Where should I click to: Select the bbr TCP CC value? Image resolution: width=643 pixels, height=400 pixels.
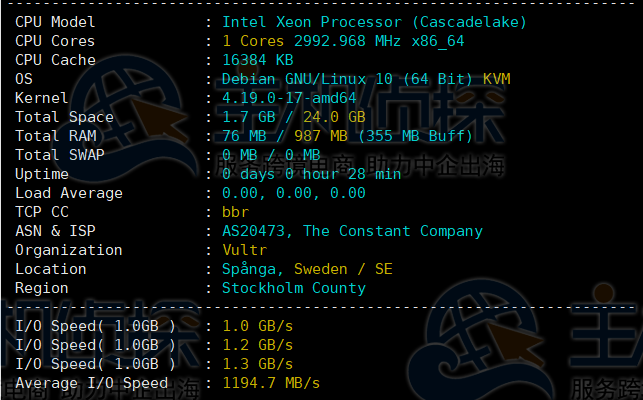click(x=235, y=212)
